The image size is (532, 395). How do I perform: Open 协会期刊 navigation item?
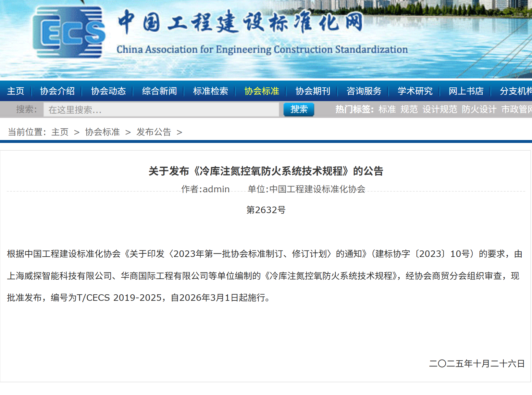pos(313,91)
